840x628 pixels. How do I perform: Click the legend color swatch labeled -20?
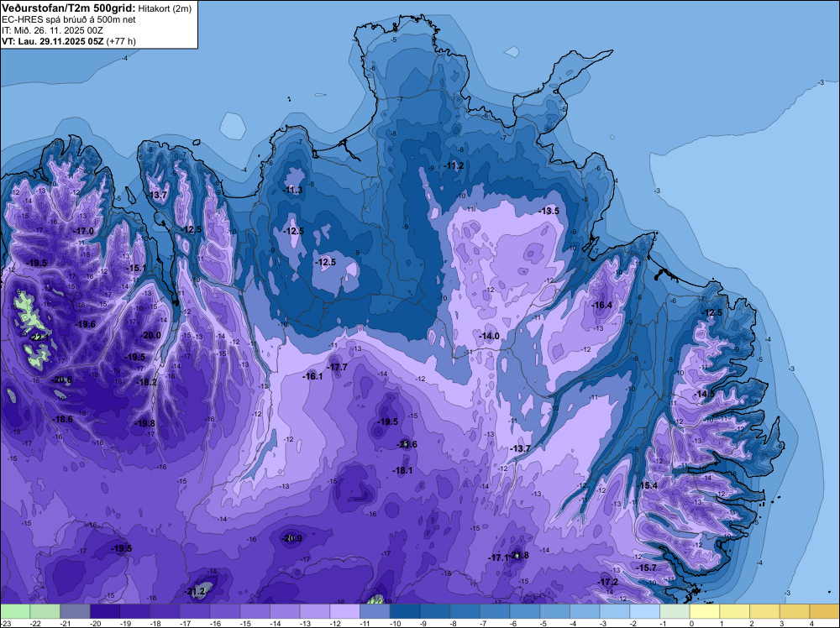pyautogui.click(x=105, y=611)
